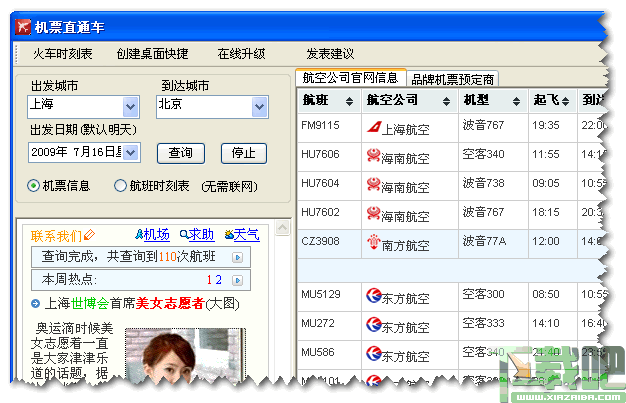Click China Eastern logo in MU5129 row

[374, 295]
